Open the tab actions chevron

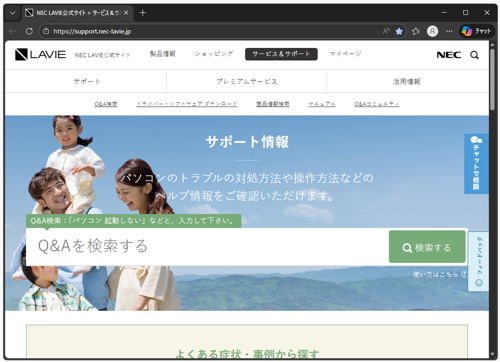click(x=13, y=13)
